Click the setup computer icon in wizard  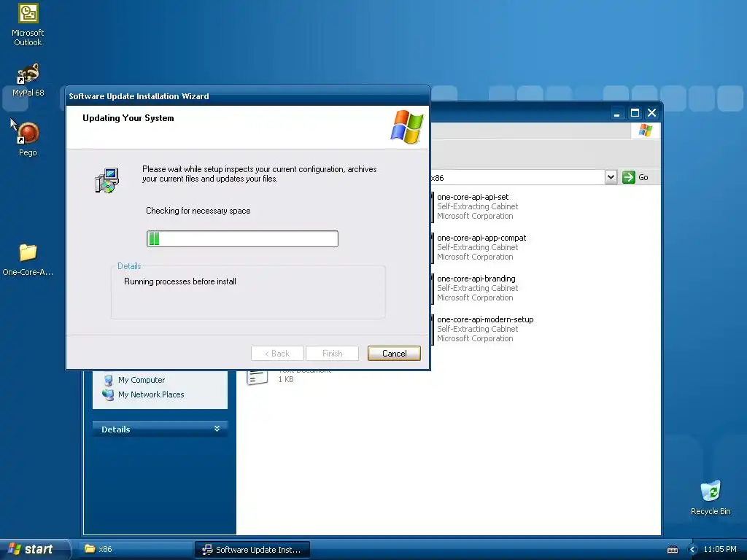[107, 180]
